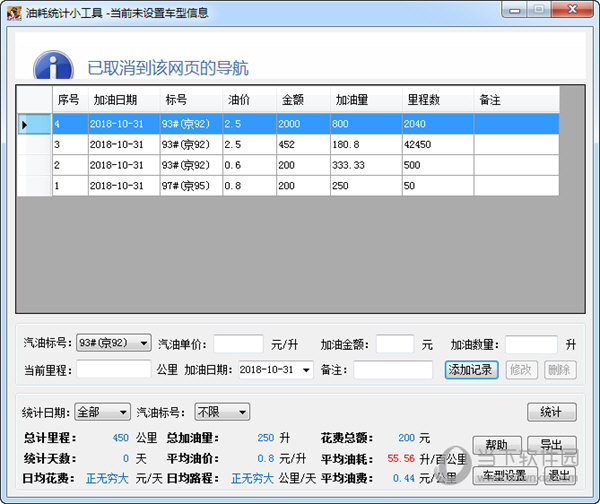Screen dimensions: 600x504
Task: Click the 添加记录 button
Action: [x=471, y=370]
